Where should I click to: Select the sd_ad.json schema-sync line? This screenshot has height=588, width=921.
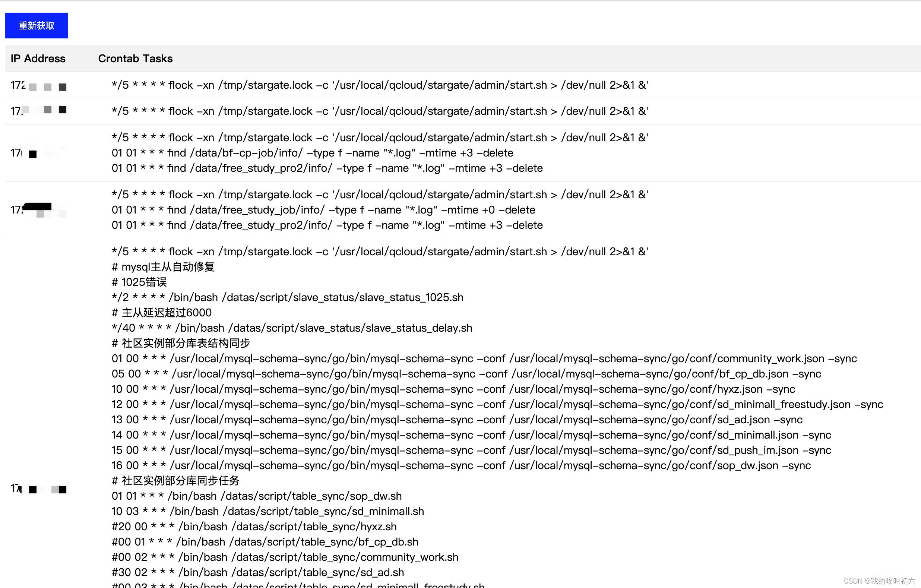pyautogui.click(x=457, y=420)
